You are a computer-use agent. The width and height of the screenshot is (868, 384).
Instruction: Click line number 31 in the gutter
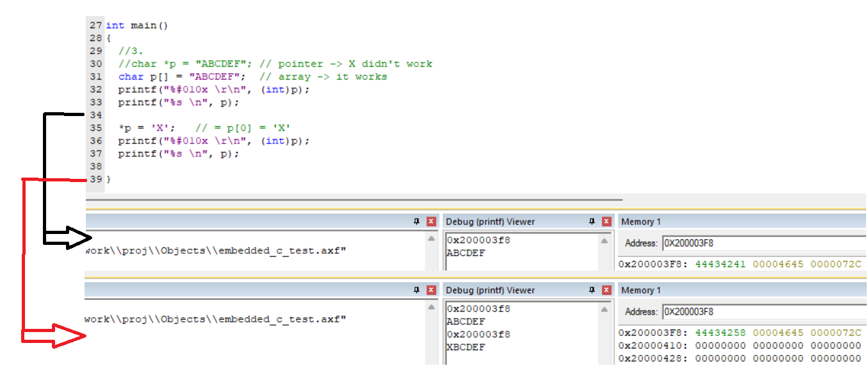pos(95,77)
